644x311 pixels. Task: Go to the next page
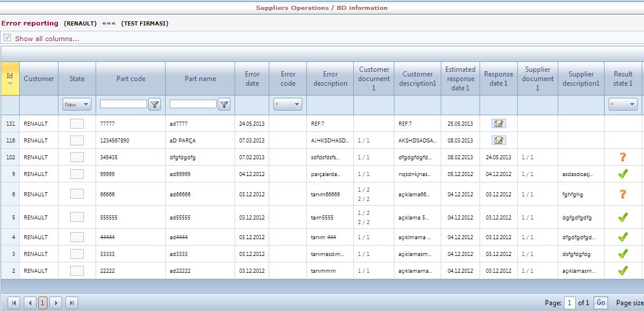56,303
